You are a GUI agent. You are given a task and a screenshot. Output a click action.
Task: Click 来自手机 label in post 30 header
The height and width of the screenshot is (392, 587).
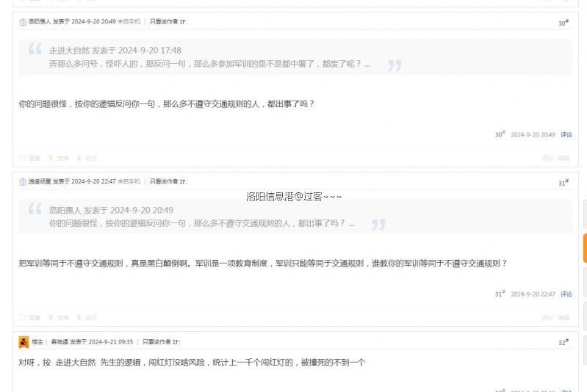coord(129,22)
